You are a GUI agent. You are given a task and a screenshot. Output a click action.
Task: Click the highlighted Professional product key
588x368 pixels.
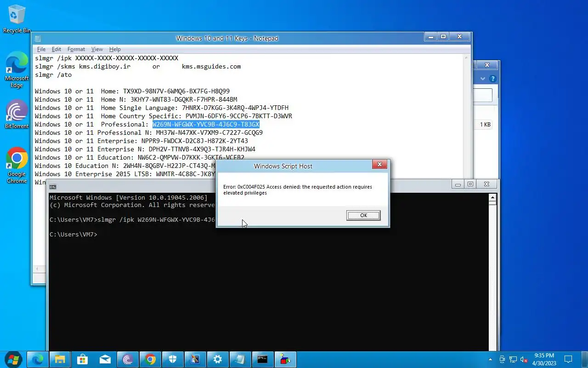[206, 124]
